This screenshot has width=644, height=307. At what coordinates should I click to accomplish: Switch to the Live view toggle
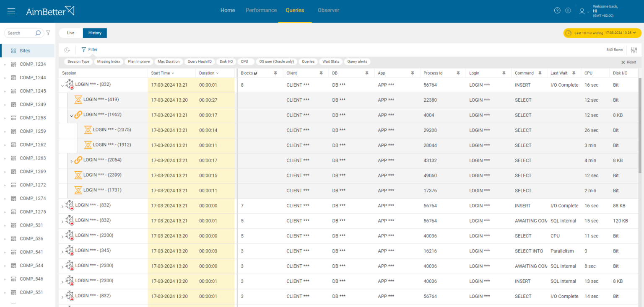click(70, 33)
